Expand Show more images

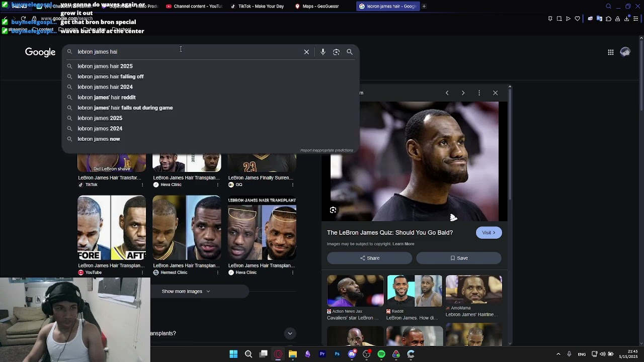(x=186, y=292)
